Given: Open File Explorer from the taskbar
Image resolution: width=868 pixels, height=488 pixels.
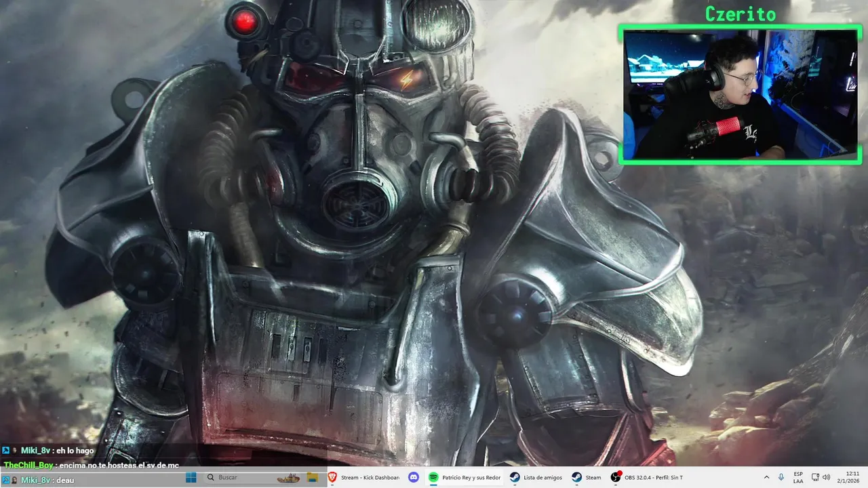Looking at the screenshot, I should [313, 477].
